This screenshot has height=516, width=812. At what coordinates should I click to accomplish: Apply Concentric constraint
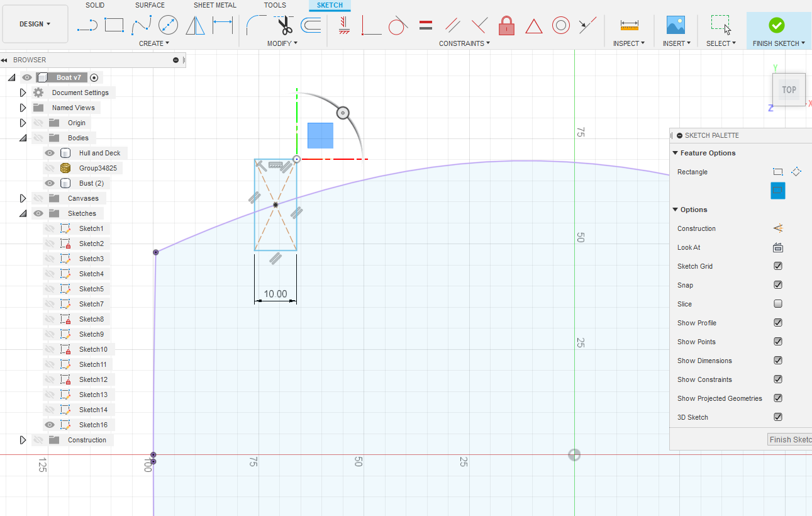(561, 25)
